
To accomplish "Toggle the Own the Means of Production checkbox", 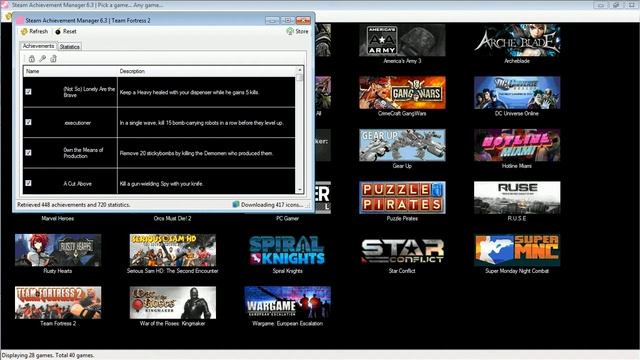I will coord(28,153).
